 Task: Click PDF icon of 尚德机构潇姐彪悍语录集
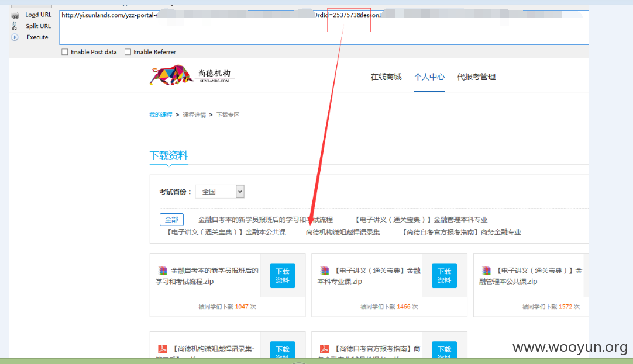pos(162,349)
